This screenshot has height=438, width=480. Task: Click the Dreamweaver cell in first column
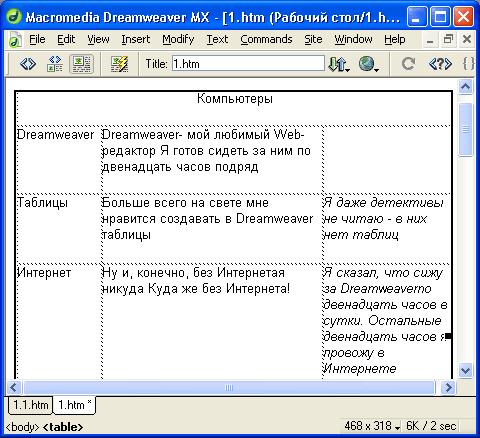click(x=55, y=135)
